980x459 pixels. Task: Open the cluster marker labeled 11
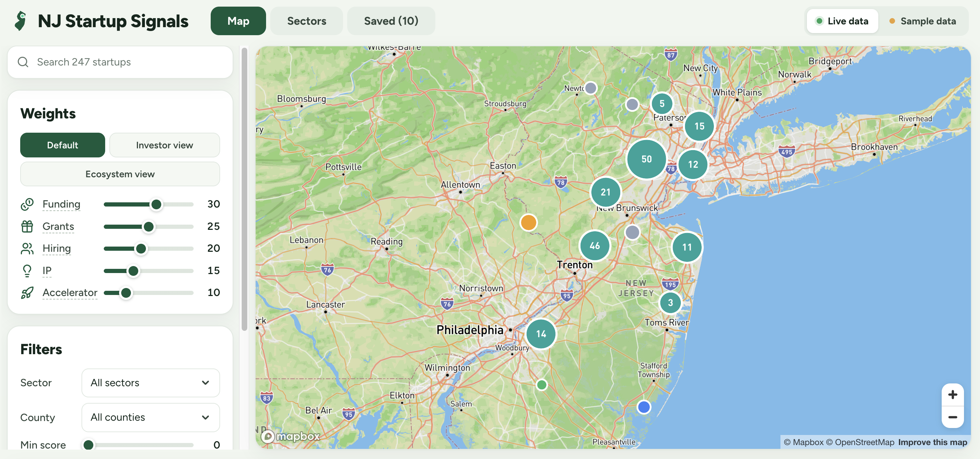pyautogui.click(x=687, y=247)
